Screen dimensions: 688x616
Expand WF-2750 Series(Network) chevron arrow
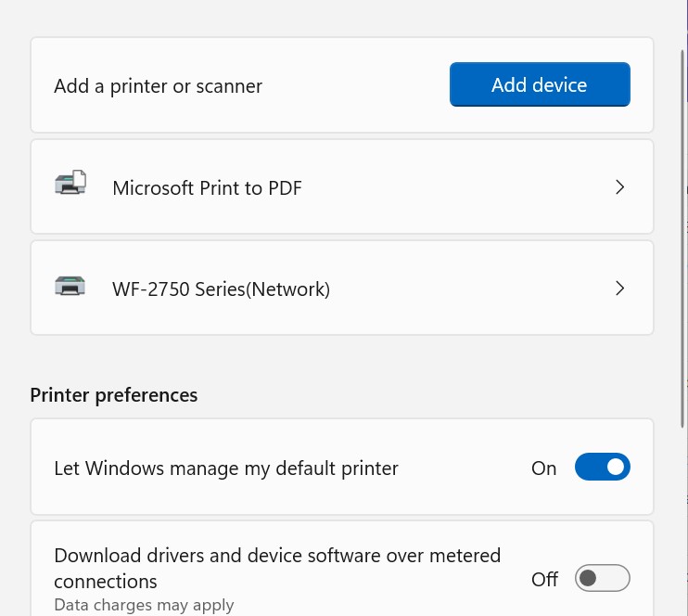pos(620,289)
